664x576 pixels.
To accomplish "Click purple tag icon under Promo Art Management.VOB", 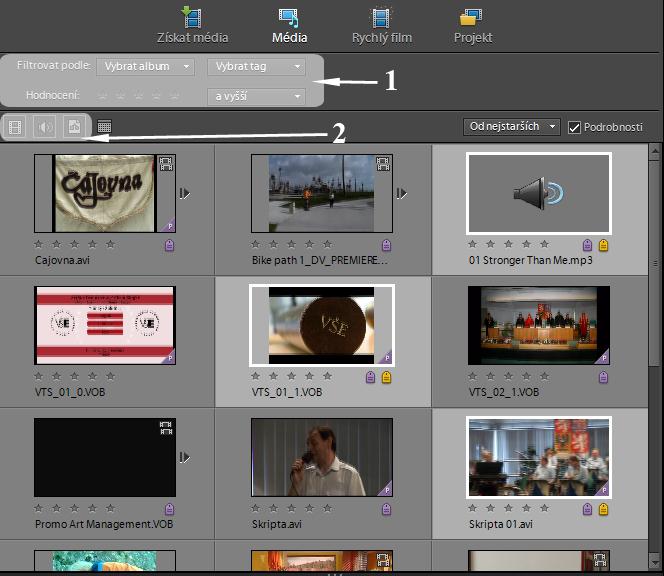I will (x=169, y=509).
